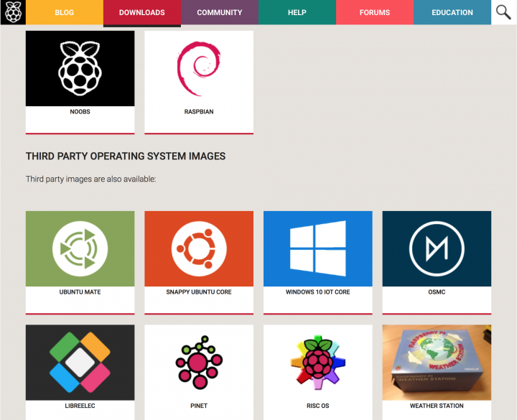Click the RISC OS cog raspberry logo

tap(318, 363)
